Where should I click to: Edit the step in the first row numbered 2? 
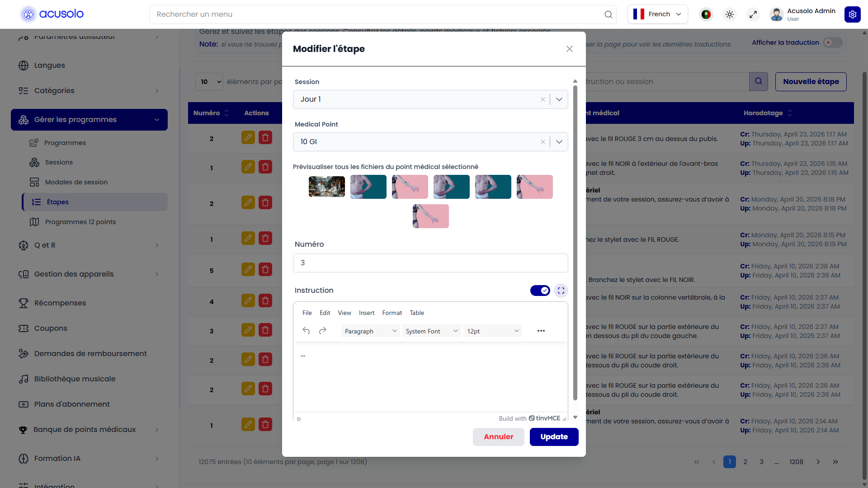(248, 137)
